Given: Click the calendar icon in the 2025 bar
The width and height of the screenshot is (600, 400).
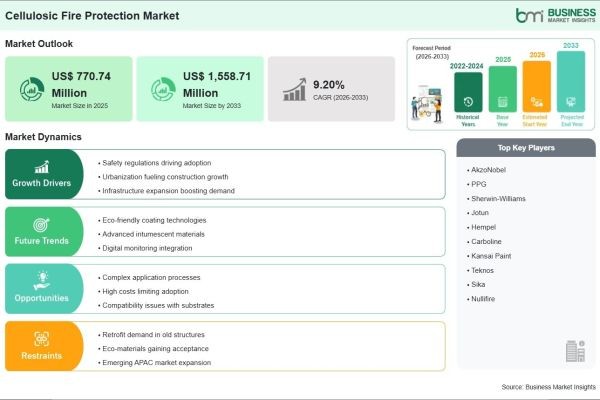Looking at the screenshot, I should tap(502, 102).
